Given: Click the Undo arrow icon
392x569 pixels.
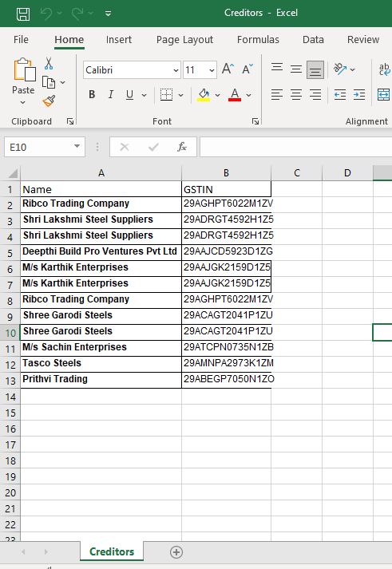Looking at the screenshot, I should coord(46,14).
